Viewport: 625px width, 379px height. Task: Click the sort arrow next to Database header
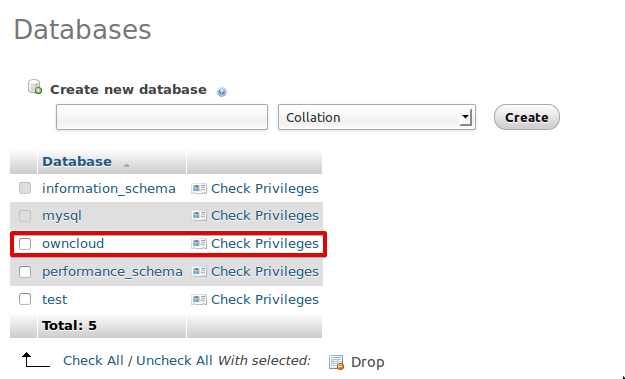[126, 165]
